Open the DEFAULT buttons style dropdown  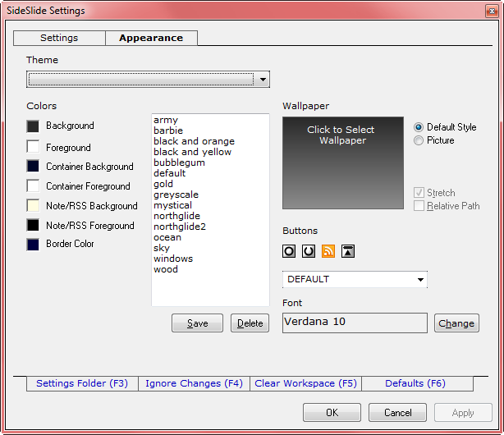[355, 279]
